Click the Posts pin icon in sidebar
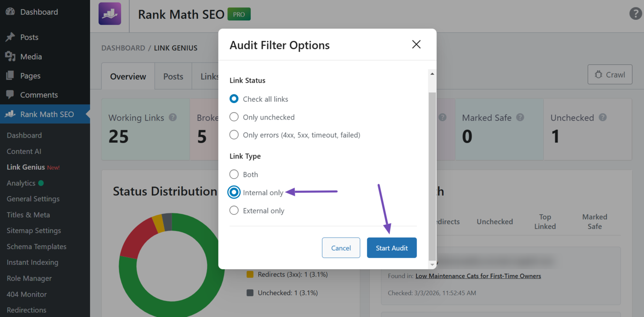Screen dimensions: 644x317 (10, 37)
